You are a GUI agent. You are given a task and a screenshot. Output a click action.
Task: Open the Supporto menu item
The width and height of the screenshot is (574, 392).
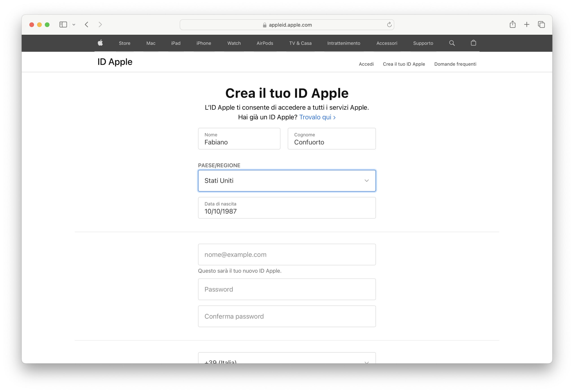click(423, 43)
